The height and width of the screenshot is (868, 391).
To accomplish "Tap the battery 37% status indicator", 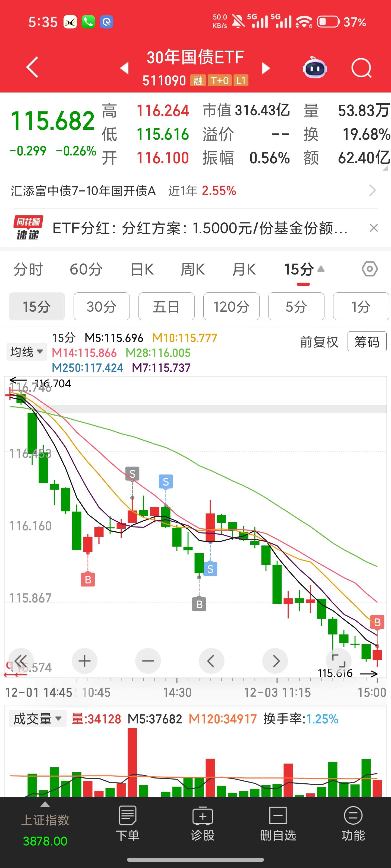I will click(341, 22).
